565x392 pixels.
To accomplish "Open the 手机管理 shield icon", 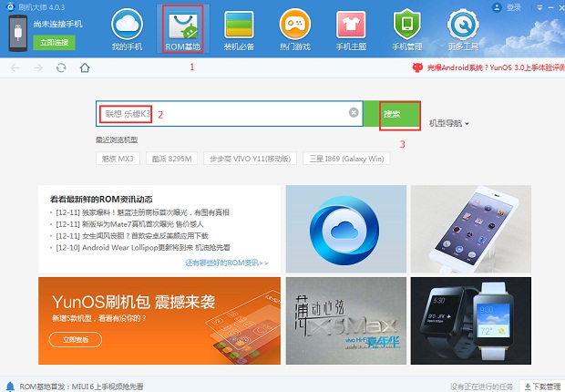I will pyautogui.click(x=407, y=29).
